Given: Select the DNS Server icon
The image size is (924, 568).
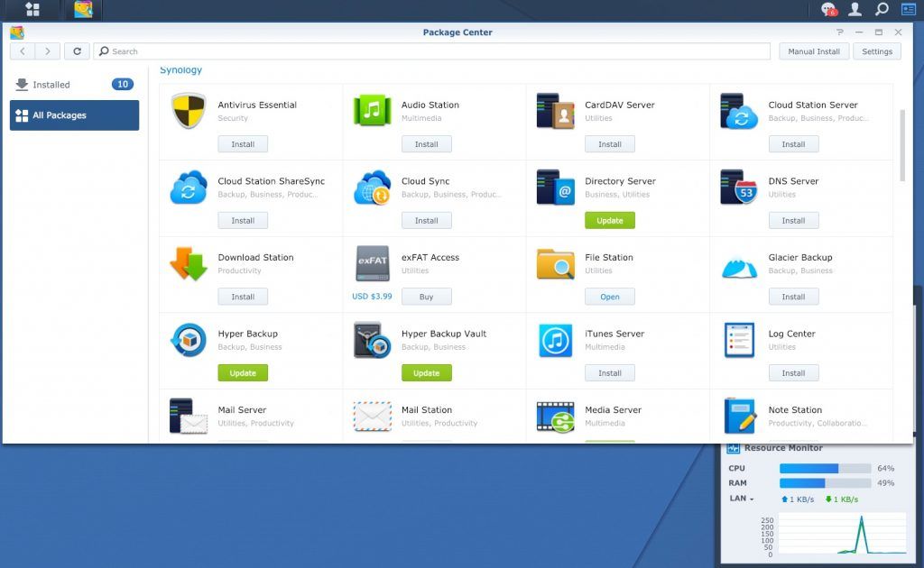Looking at the screenshot, I should point(738,188).
